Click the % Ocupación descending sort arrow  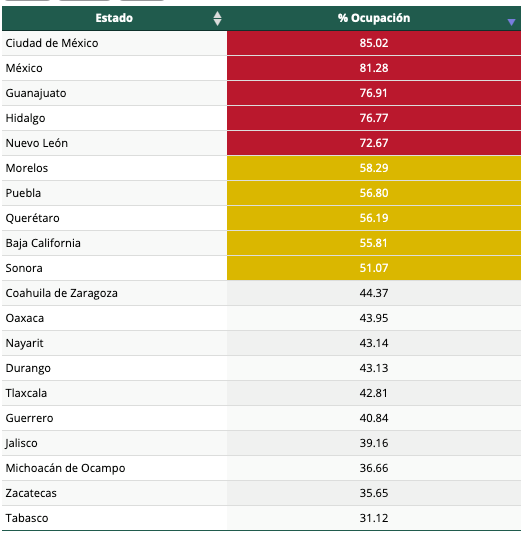pyautogui.click(x=511, y=22)
